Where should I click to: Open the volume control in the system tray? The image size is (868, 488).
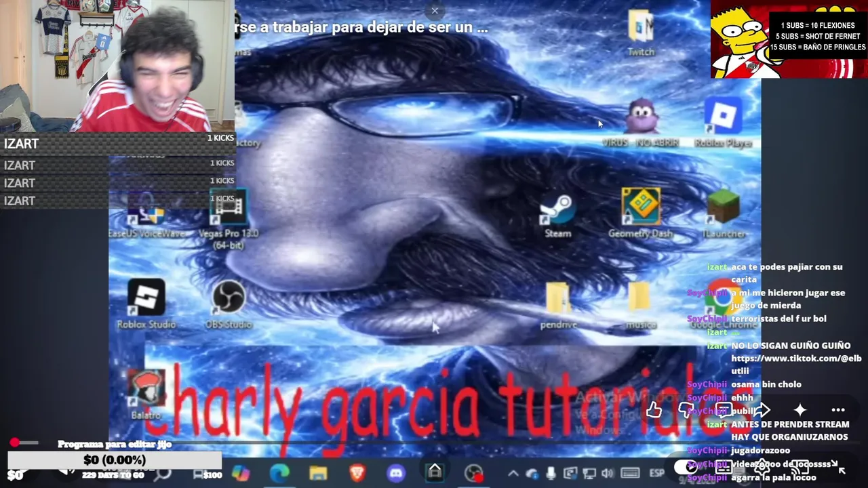point(608,473)
